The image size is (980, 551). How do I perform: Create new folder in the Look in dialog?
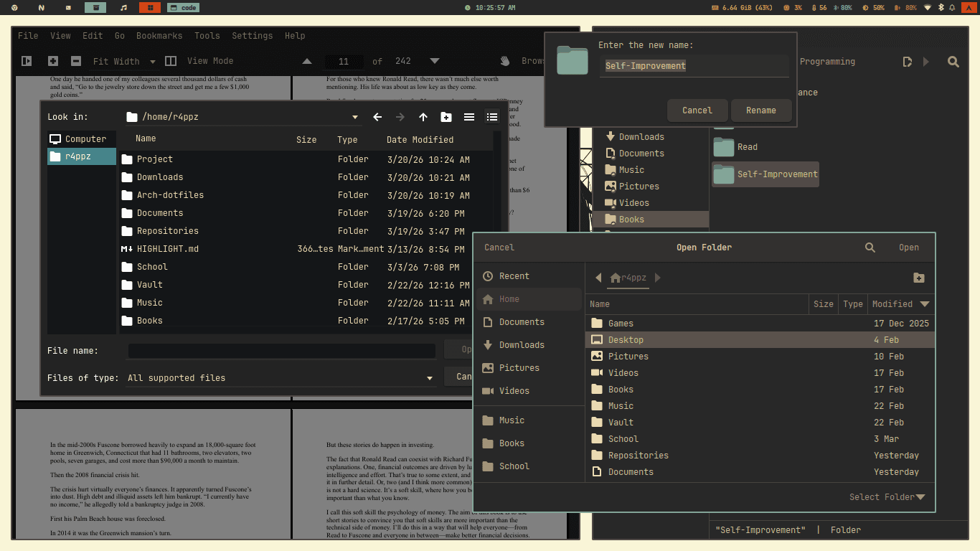(x=446, y=117)
